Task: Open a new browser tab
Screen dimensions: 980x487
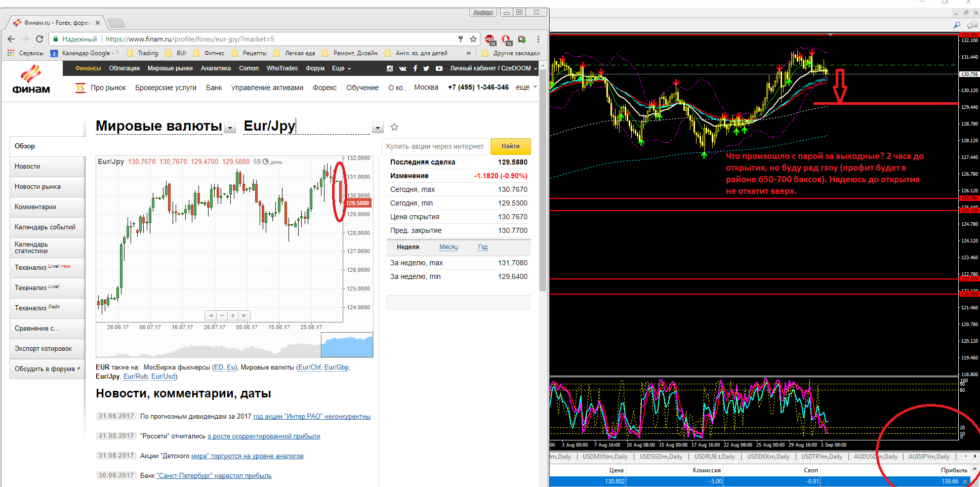Action: (x=116, y=23)
